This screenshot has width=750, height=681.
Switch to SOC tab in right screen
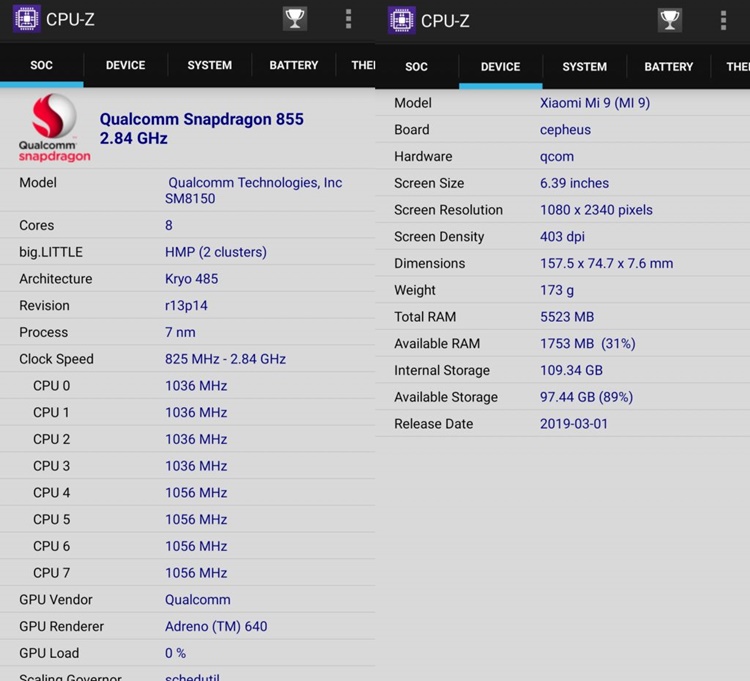417,66
